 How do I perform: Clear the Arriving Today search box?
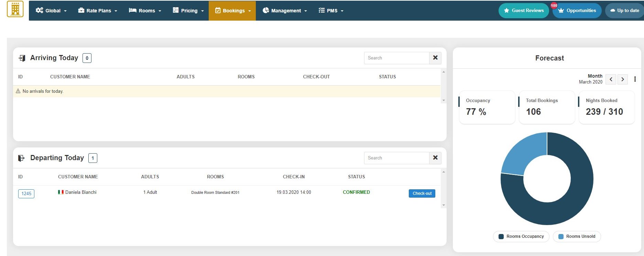(x=435, y=58)
